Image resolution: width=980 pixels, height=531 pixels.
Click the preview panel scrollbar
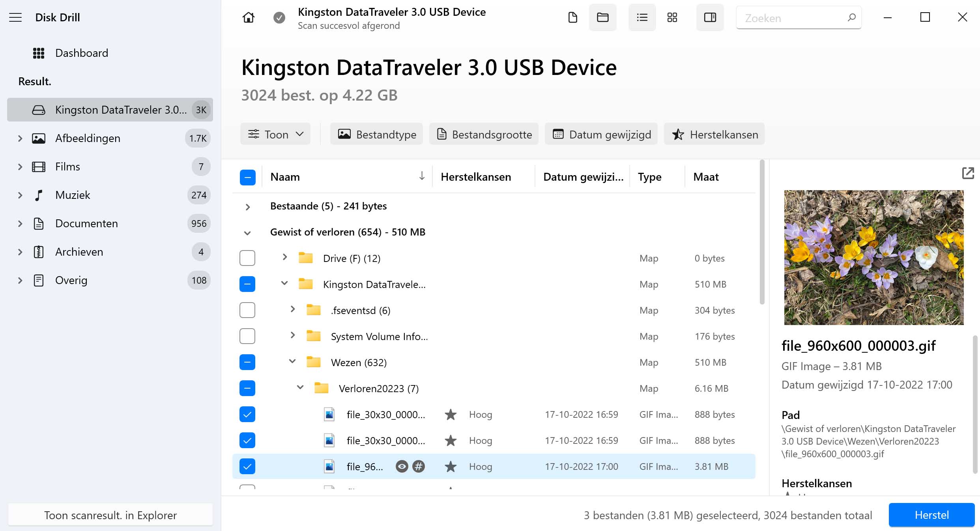pos(975,404)
